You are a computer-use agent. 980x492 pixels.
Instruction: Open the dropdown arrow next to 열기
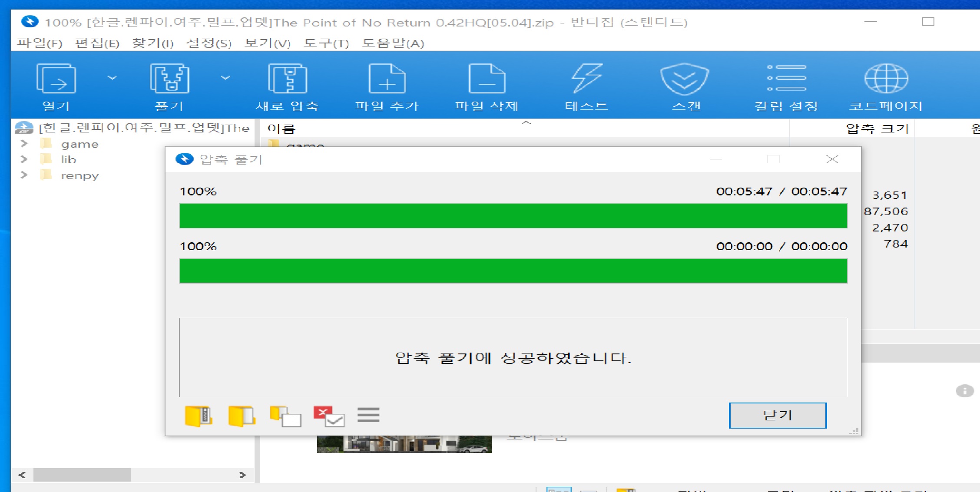(x=113, y=78)
